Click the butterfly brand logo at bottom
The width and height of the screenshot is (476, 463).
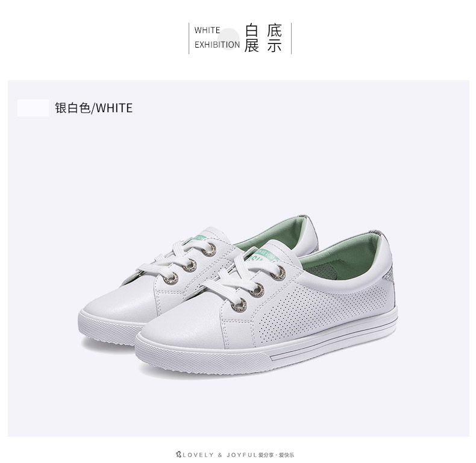tap(178, 455)
